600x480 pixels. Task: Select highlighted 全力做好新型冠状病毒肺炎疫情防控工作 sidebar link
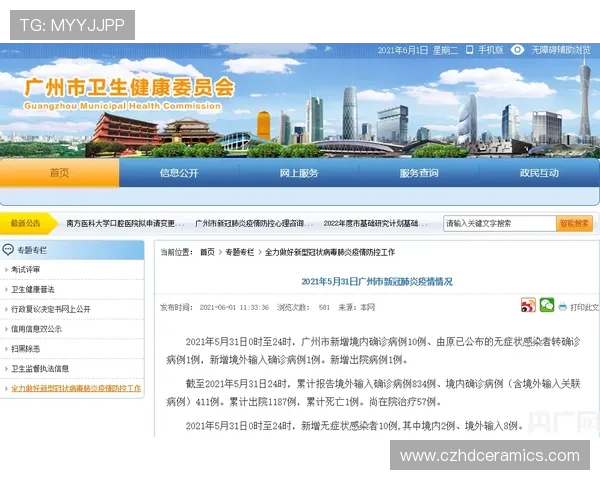[x=76, y=389]
